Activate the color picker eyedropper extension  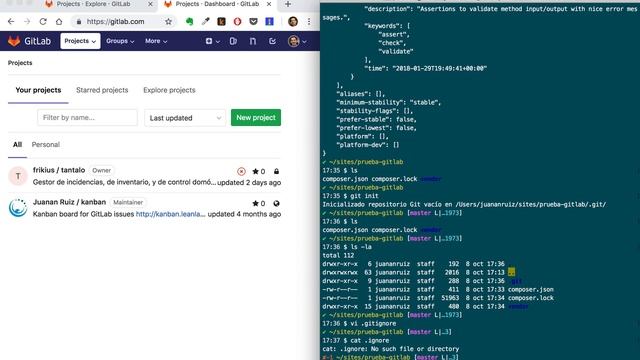tap(205, 22)
